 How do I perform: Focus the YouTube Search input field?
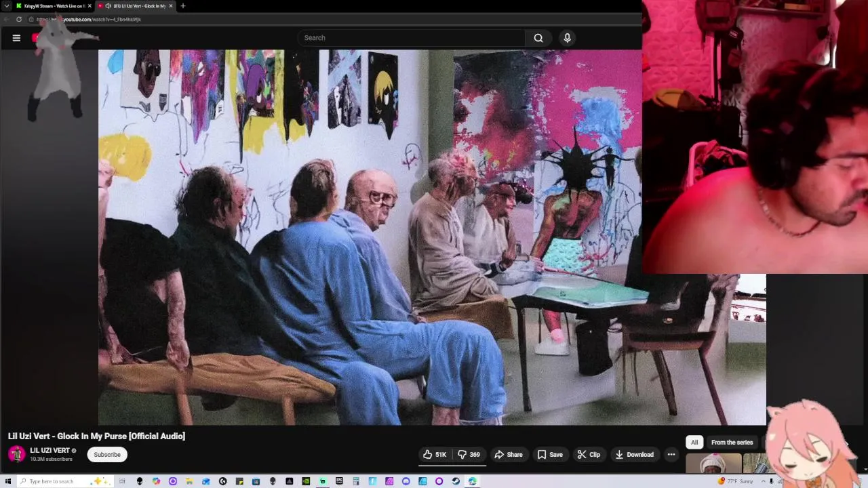pyautogui.click(x=411, y=38)
